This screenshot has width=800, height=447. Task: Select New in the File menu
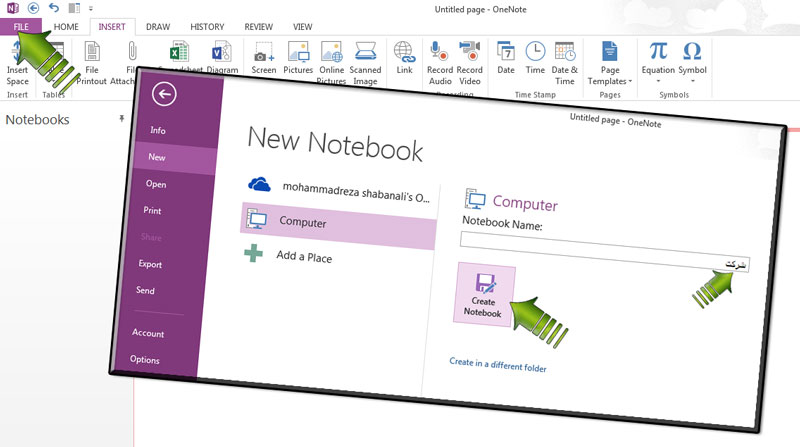(157, 157)
